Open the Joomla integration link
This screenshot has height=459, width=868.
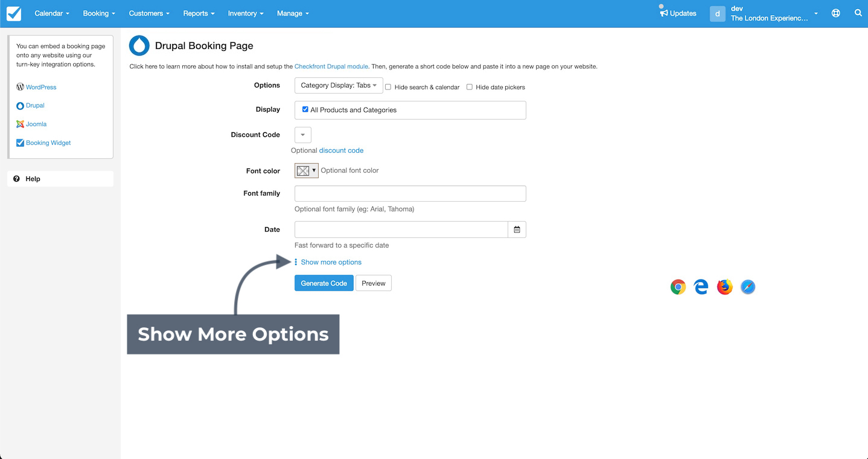click(x=36, y=124)
